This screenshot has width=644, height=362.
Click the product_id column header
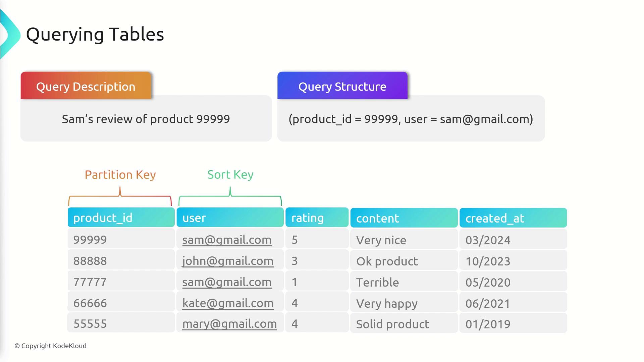121,218
